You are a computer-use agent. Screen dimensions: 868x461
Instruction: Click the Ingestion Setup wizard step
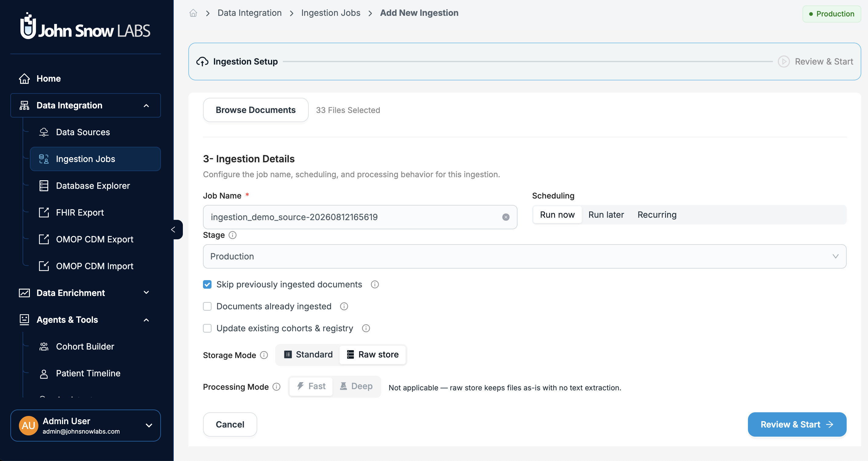tap(237, 62)
